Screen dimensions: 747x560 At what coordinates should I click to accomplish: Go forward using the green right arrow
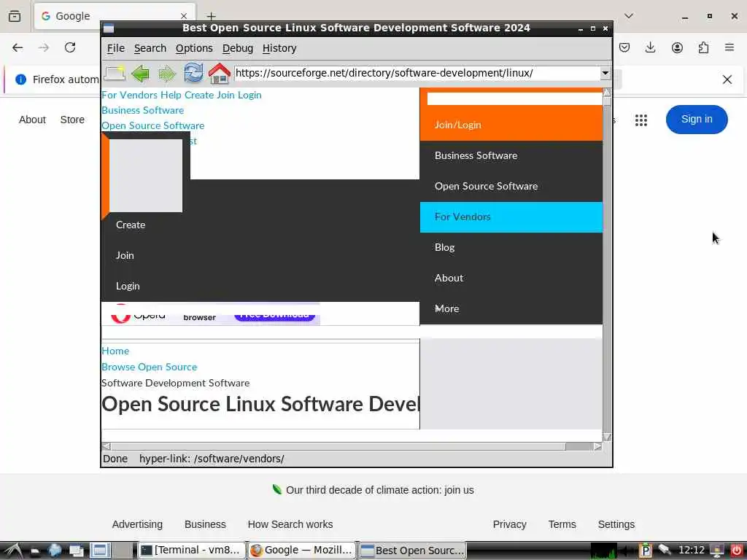tap(167, 74)
